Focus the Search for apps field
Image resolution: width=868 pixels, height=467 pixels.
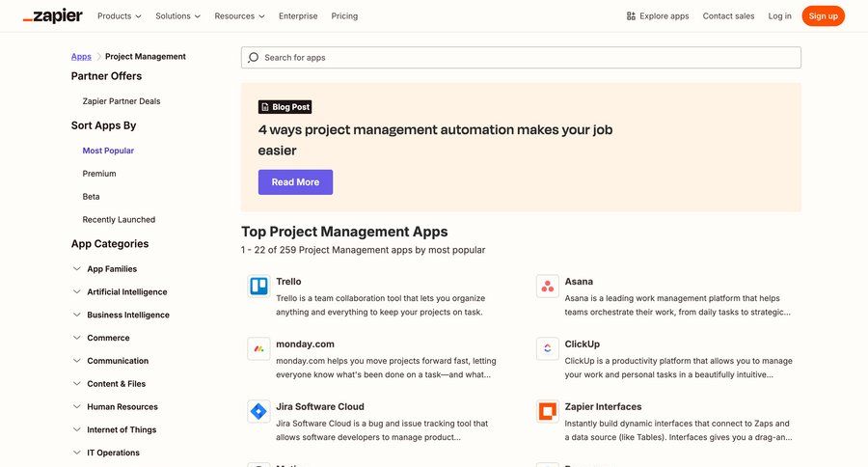coord(521,58)
